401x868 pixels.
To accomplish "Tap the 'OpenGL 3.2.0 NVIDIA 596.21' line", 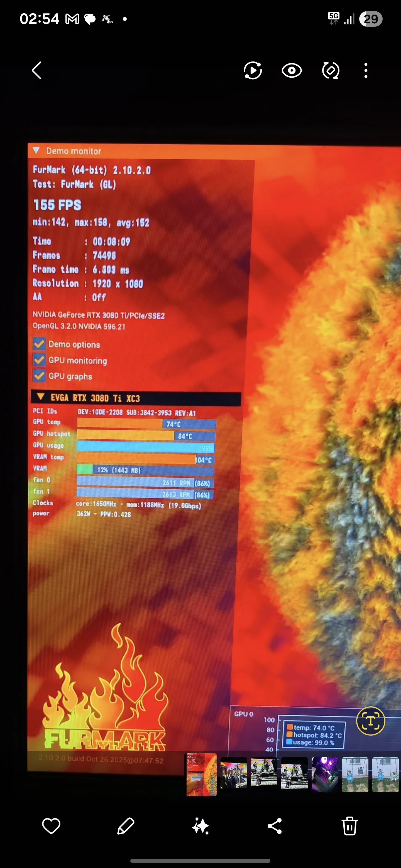I will pyautogui.click(x=79, y=326).
